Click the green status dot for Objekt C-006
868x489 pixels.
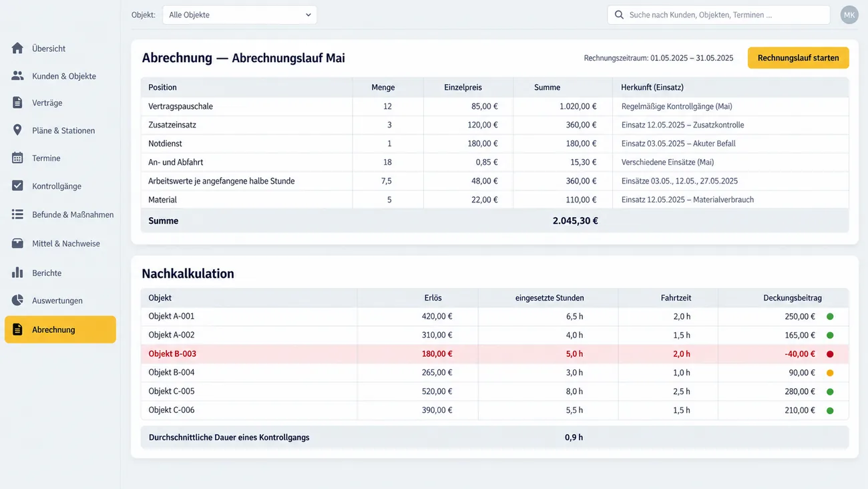[x=830, y=410]
